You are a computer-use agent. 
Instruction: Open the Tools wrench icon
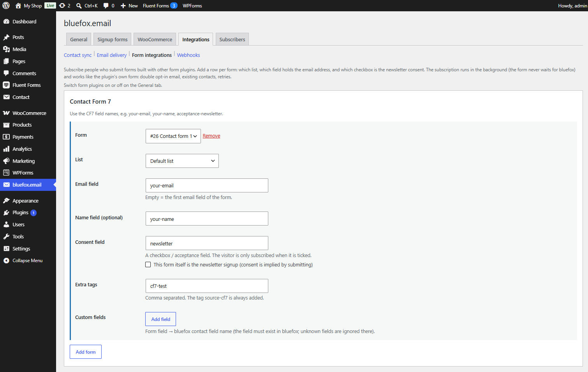click(x=6, y=236)
